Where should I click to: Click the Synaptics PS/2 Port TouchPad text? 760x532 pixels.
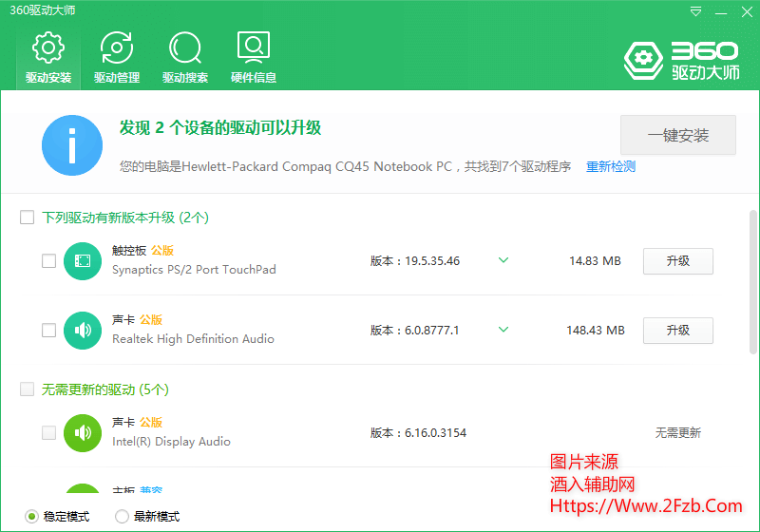click(194, 270)
